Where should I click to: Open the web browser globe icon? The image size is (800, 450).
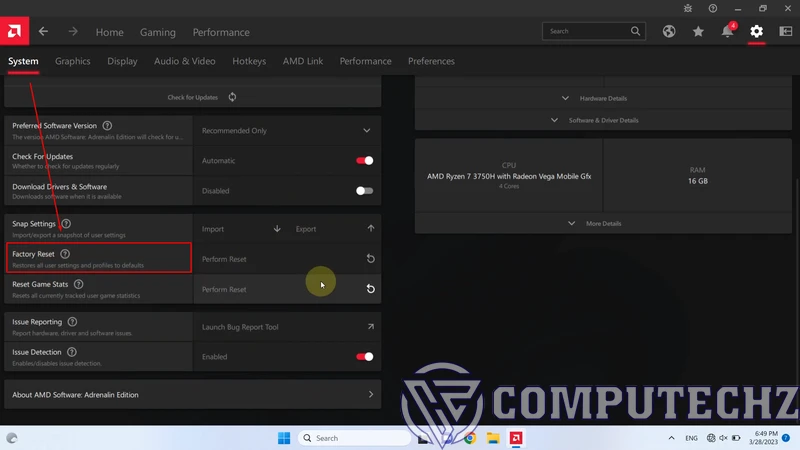(669, 31)
